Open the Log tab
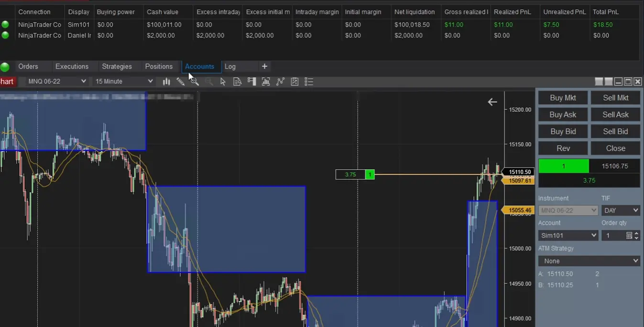 (x=230, y=67)
